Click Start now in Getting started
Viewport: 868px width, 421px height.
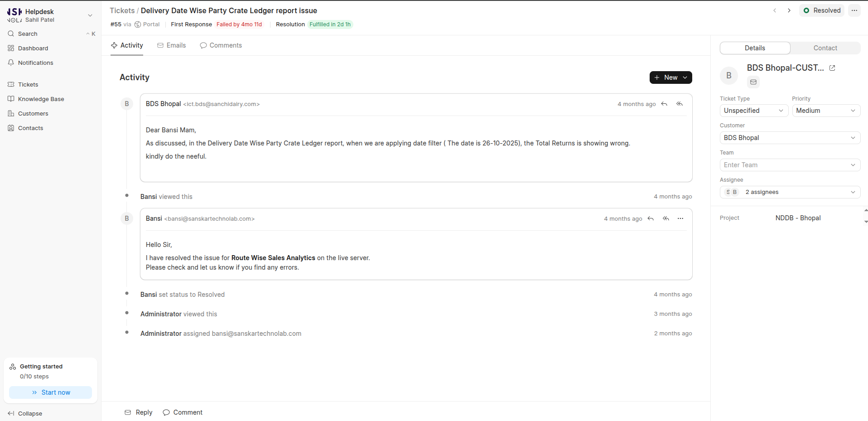pyautogui.click(x=51, y=392)
